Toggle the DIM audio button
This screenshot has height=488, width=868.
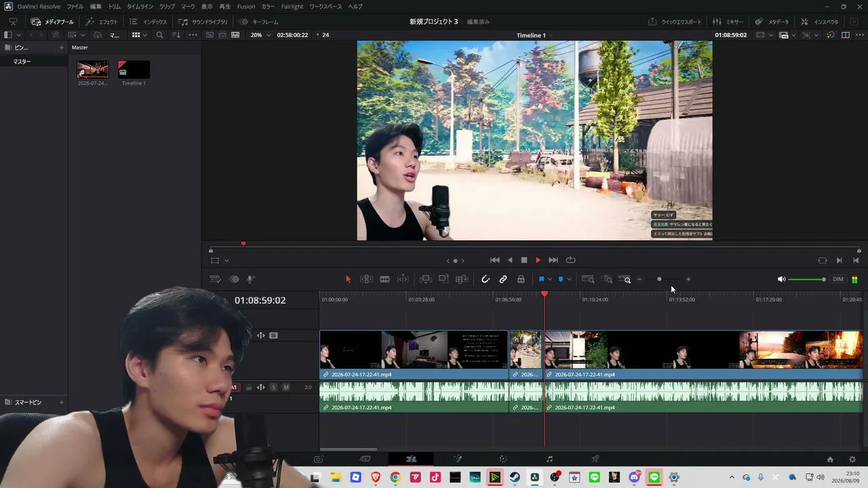838,279
